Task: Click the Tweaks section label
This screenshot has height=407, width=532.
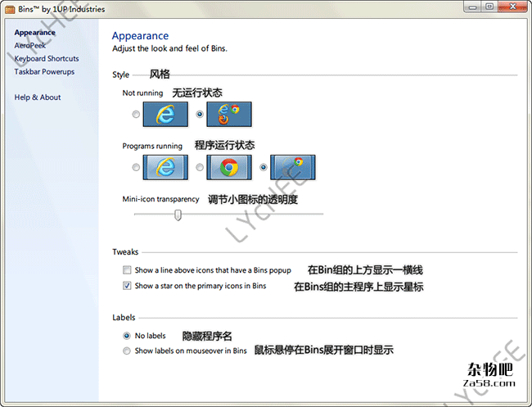Action: pyautogui.click(x=125, y=252)
